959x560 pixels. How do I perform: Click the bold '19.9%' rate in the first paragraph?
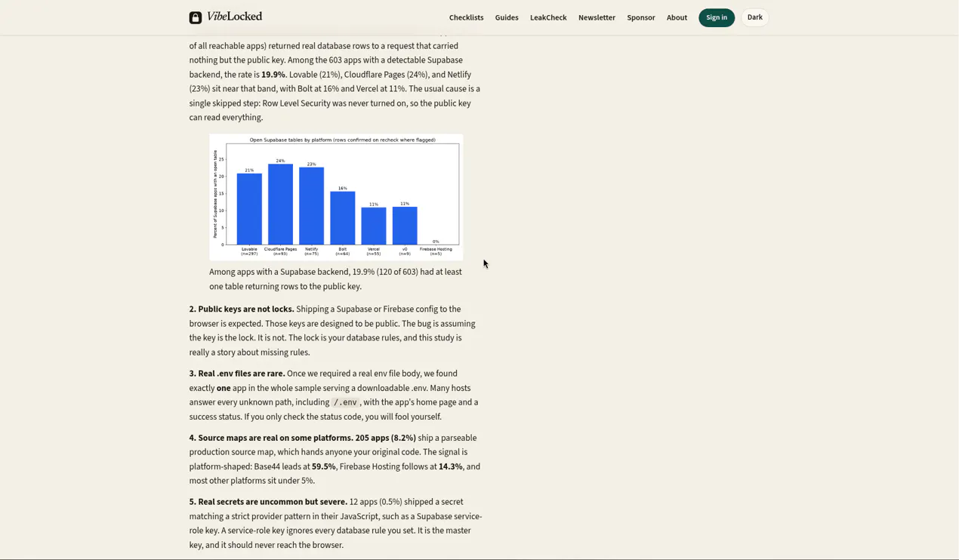tap(273, 75)
